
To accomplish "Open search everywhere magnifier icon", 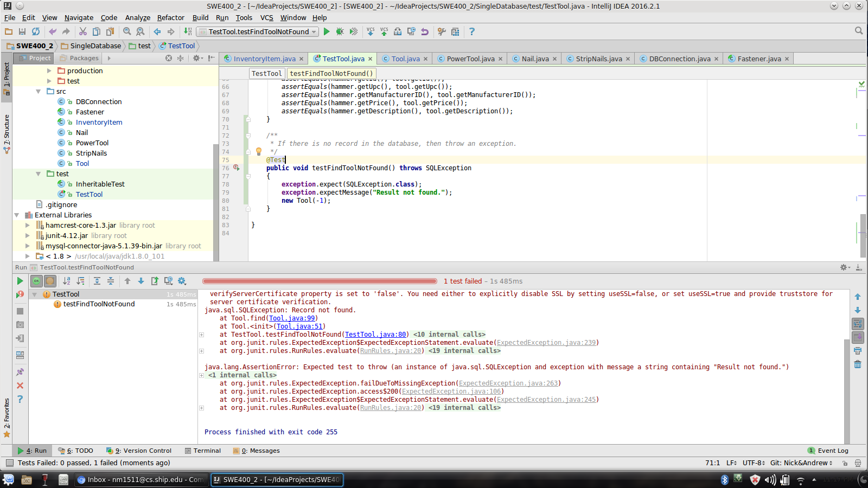I will [x=859, y=31].
